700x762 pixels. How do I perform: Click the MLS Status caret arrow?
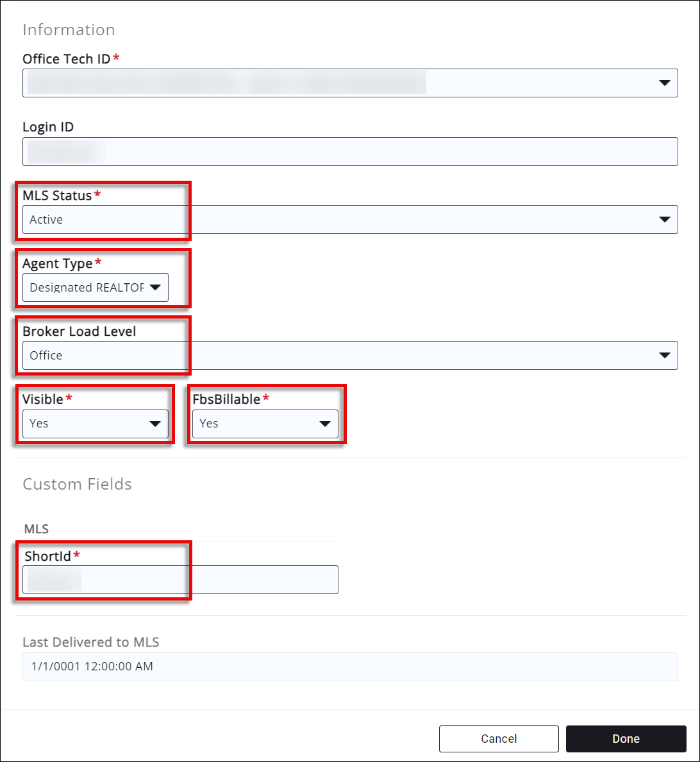664,220
